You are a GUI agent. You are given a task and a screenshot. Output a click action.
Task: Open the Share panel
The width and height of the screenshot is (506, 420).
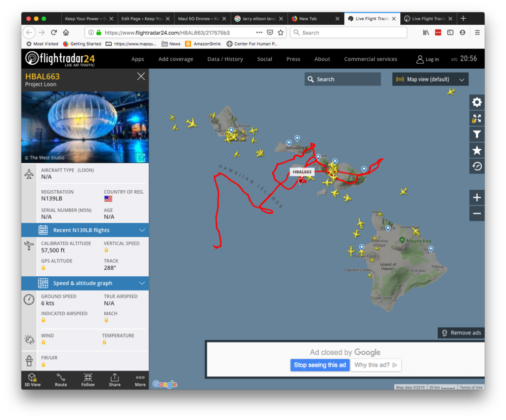coord(115,379)
